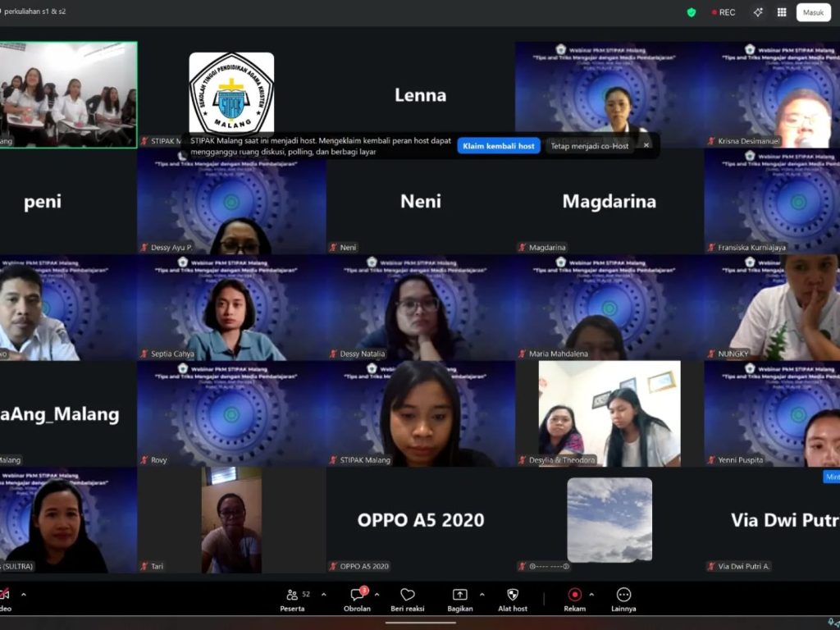Click the Masuk sign-in button

(x=813, y=12)
